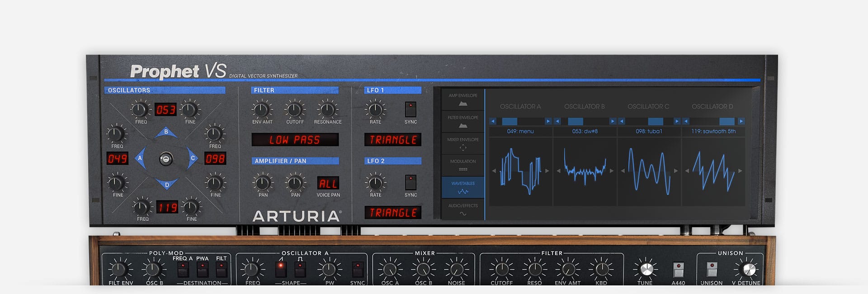Enable Poly-Mod FILT destination
The height and width of the screenshot is (294, 868).
[221, 269]
